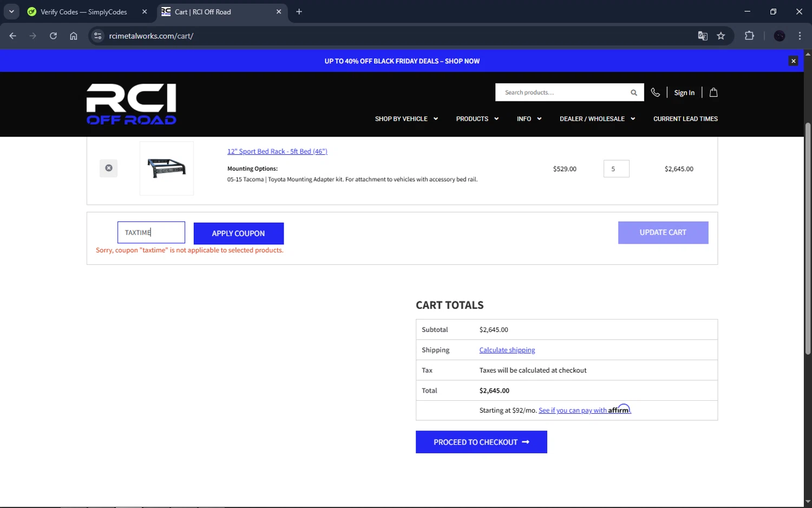Expand Shop By Vehicle menu

pyautogui.click(x=407, y=119)
